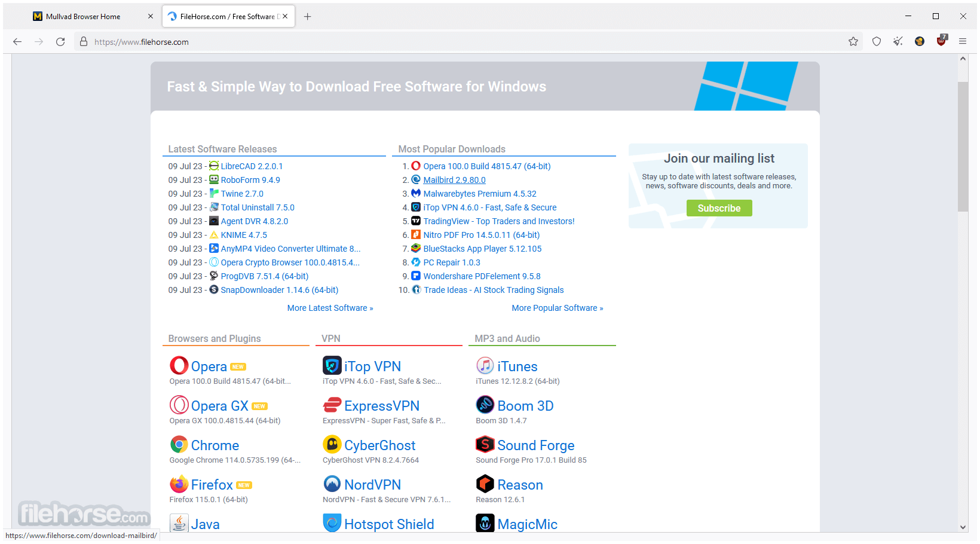Click the padlock site security icon
The image size is (980, 544).
coord(84,42)
